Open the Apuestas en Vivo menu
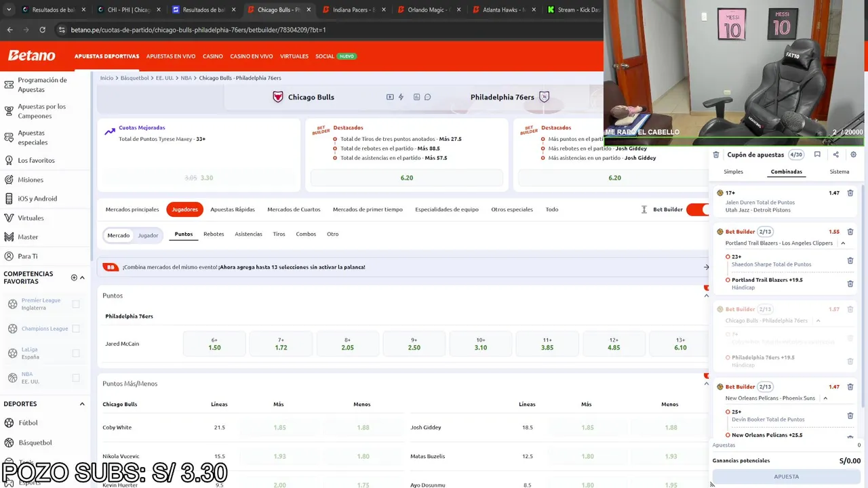The image size is (868, 488). [x=171, y=56]
